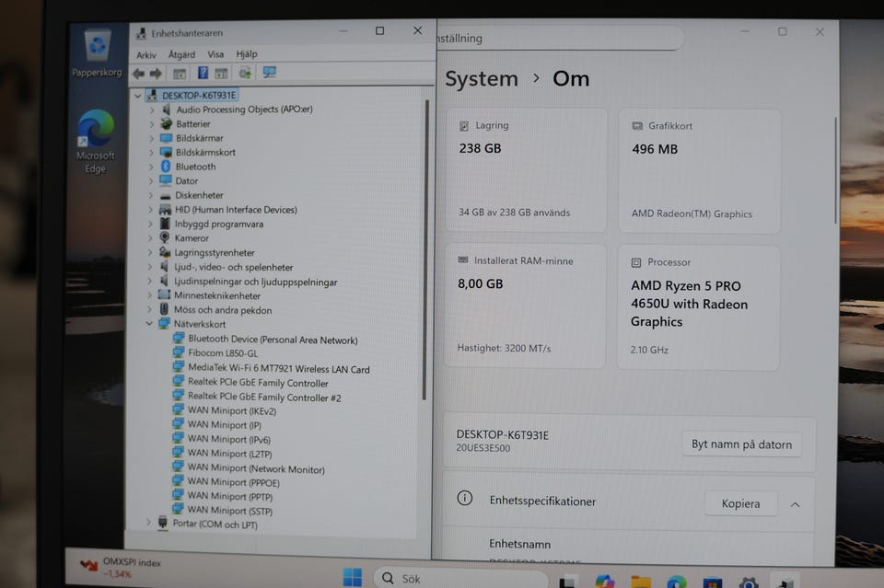The width and height of the screenshot is (884, 588).
Task: Click the Scan for hardware changes monitor icon
Action: pyautogui.click(x=270, y=72)
